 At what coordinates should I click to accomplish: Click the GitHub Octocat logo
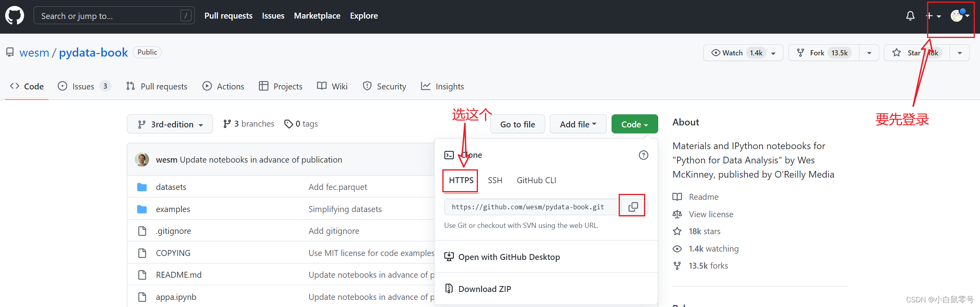coord(15,16)
